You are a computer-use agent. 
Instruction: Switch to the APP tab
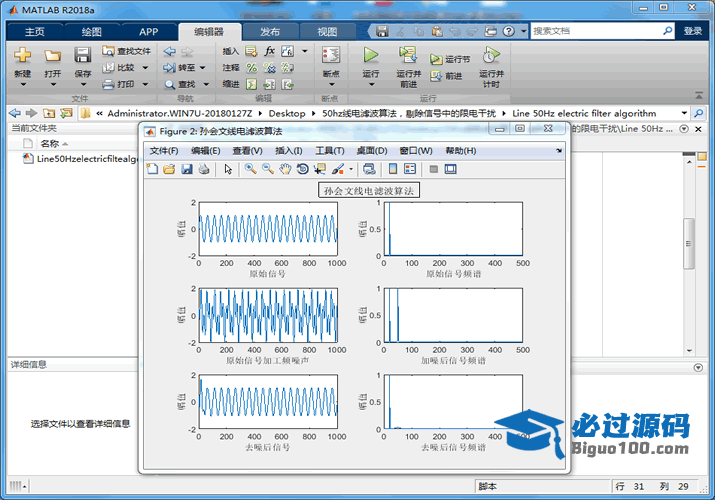coord(149,31)
